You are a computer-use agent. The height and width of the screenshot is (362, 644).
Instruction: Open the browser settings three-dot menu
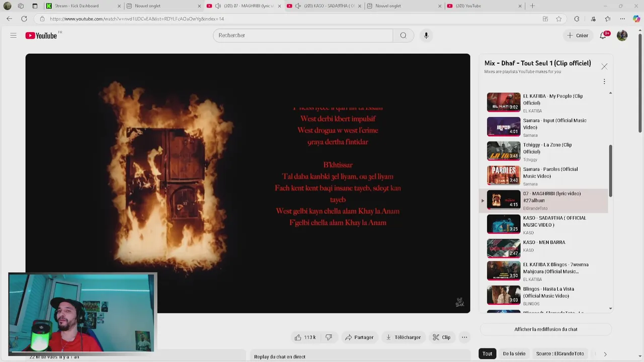(622, 19)
